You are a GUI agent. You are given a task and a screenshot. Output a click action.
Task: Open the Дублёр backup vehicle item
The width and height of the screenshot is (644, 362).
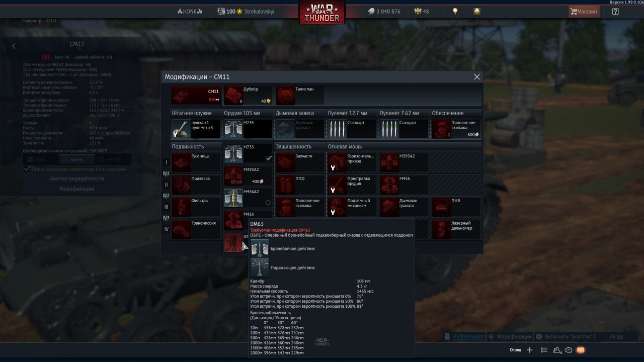[x=248, y=95]
